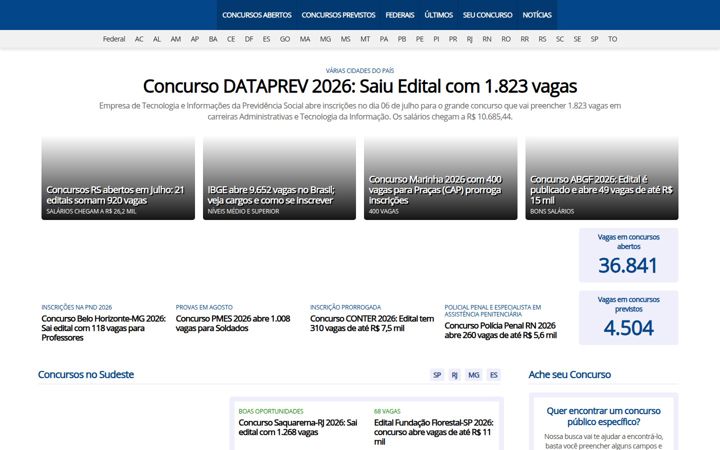Filter by state RS
The width and height of the screenshot is (720, 450).
542,39
